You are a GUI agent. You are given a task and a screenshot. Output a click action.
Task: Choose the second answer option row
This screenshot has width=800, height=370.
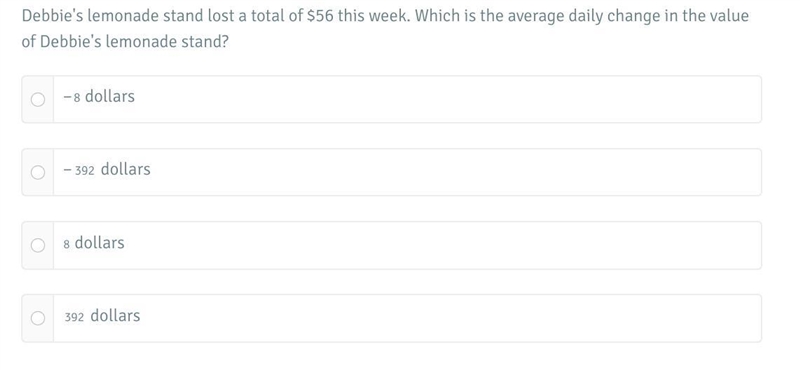tap(391, 172)
